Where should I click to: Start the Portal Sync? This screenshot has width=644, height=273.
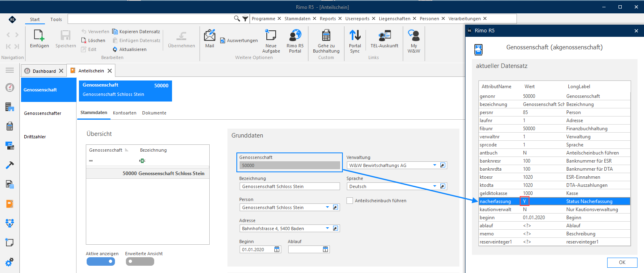(x=355, y=41)
